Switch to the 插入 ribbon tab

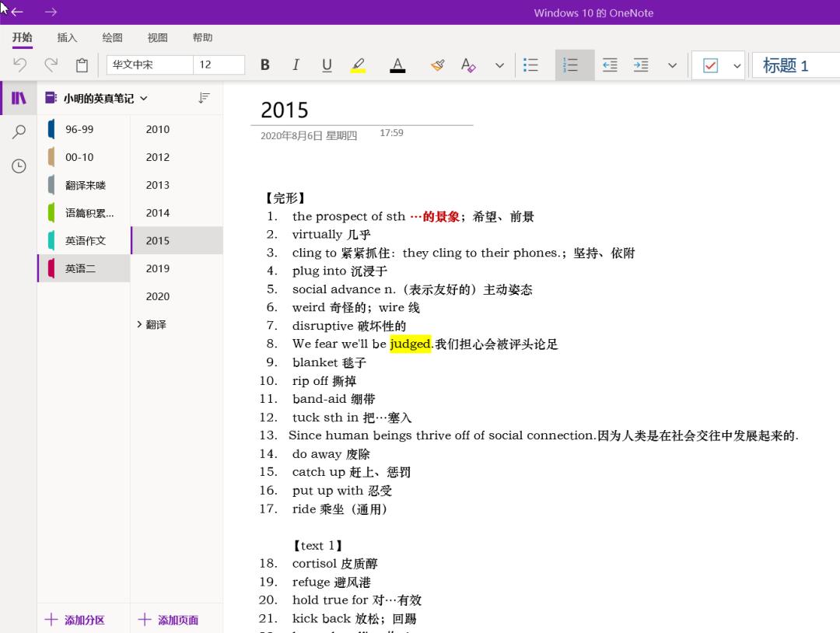click(67, 37)
